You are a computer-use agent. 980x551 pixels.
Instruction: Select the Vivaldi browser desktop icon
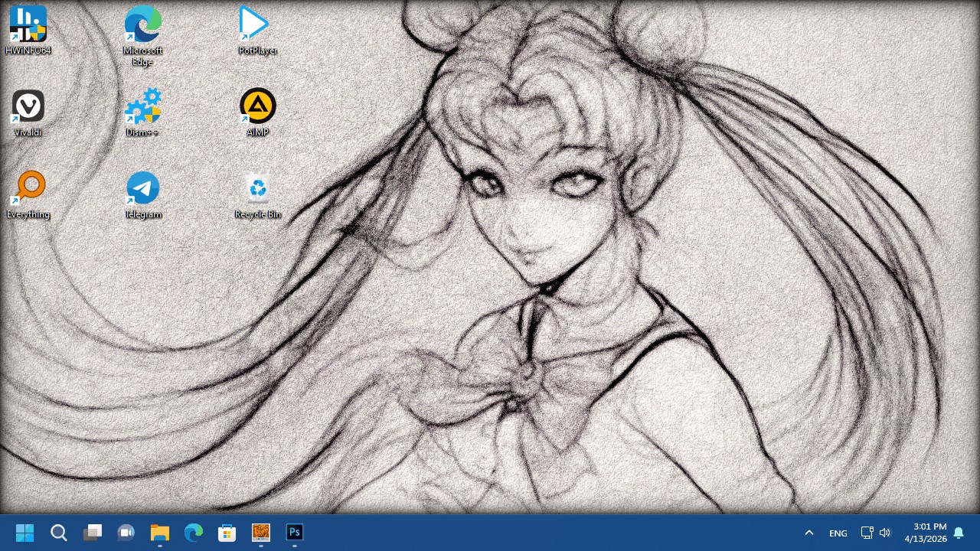click(x=28, y=113)
